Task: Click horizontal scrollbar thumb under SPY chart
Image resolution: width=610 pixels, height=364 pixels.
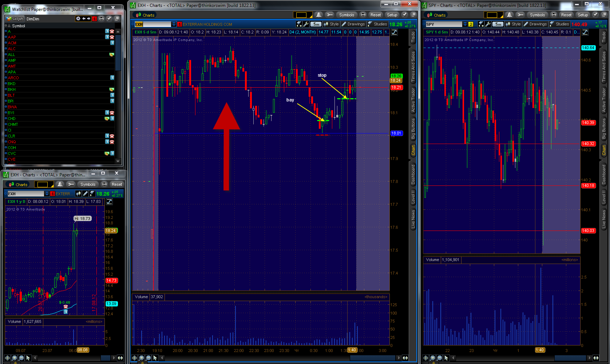Action: [x=570, y=358]
